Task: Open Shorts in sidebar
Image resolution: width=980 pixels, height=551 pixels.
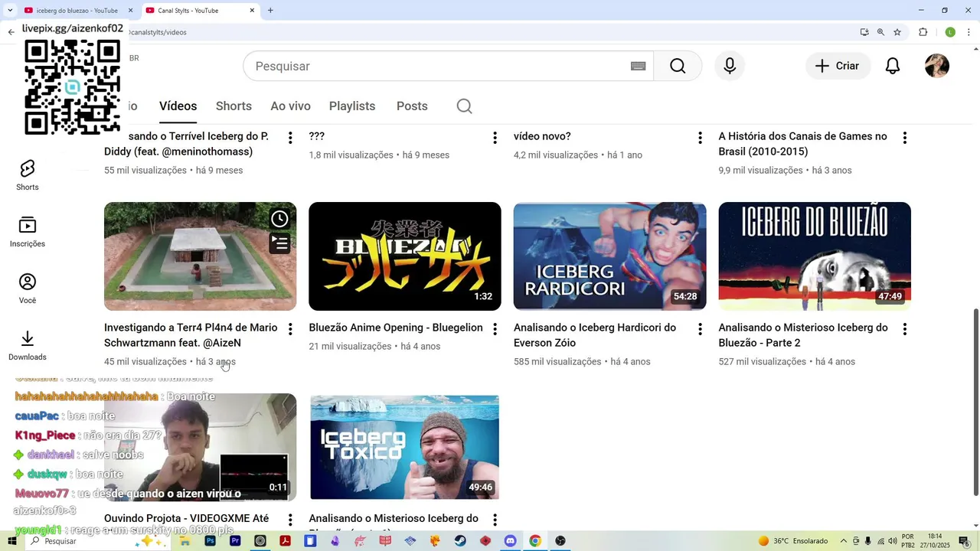Action: (x=28, y=176)
